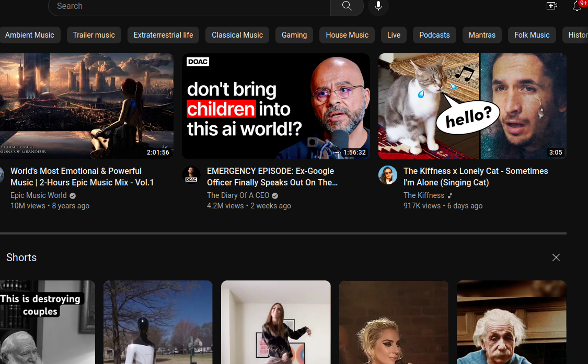The width and height of the screenshot is (588, 364).
Task: Open the 'This is destroying couples' Short
Action: pos(48,322)
